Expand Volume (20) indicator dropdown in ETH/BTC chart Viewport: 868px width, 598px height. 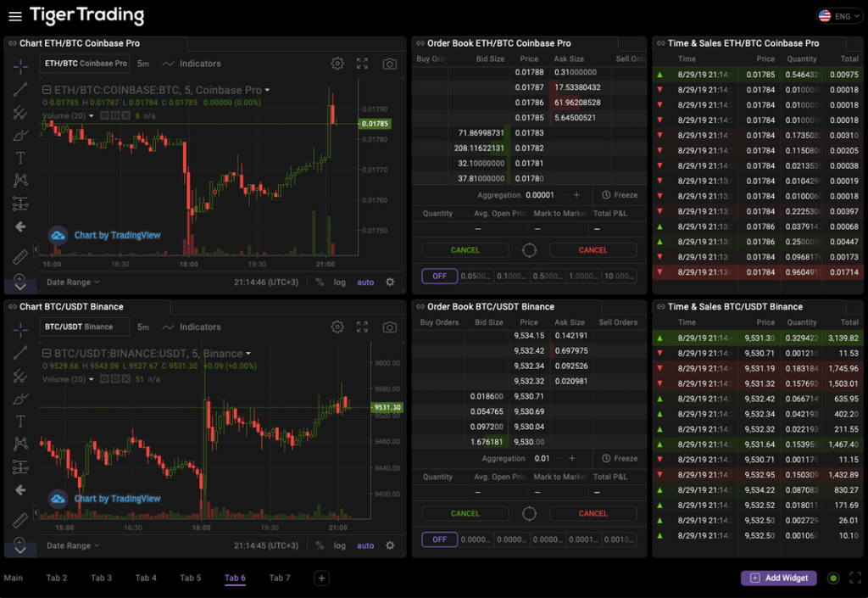tap(92, 115)
